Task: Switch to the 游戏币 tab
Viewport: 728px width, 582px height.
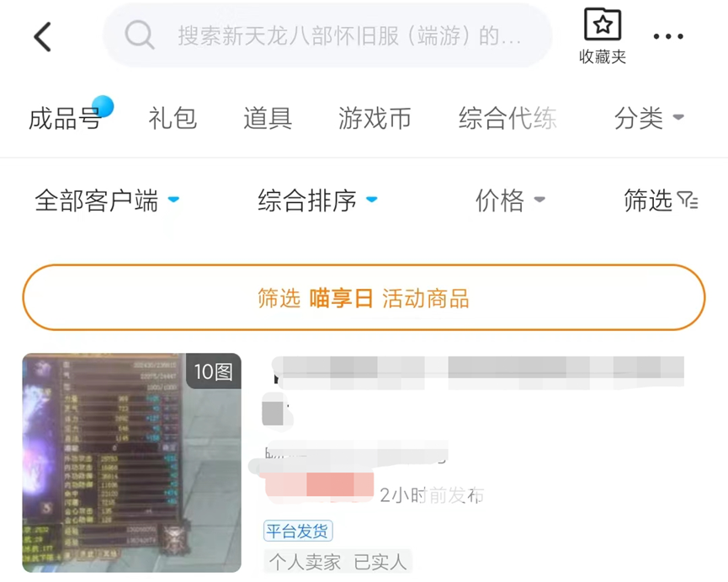Action: 375,118
